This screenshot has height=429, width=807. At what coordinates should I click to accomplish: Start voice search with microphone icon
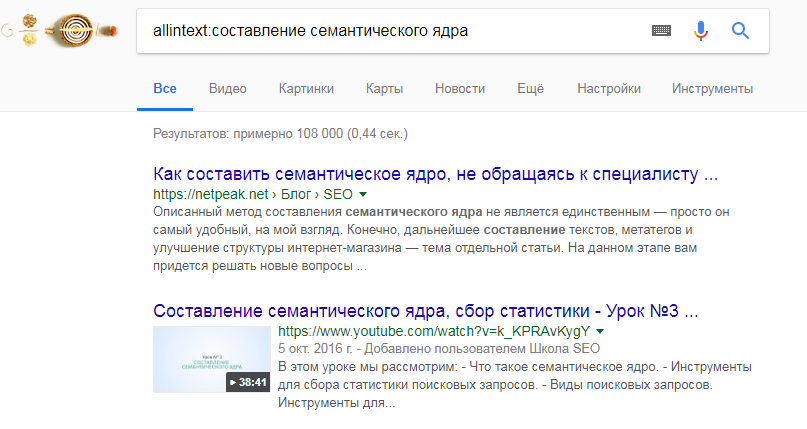point(701,31)
